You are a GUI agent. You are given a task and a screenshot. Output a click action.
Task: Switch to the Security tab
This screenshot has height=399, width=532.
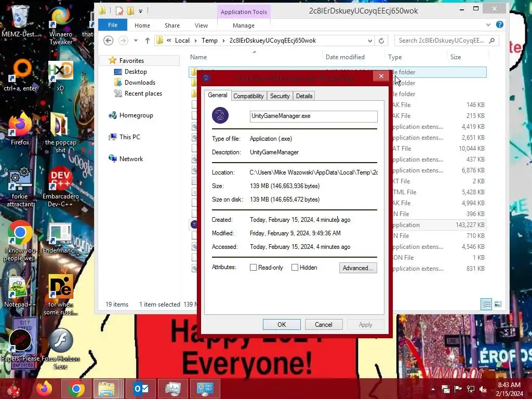click(280, 96)
